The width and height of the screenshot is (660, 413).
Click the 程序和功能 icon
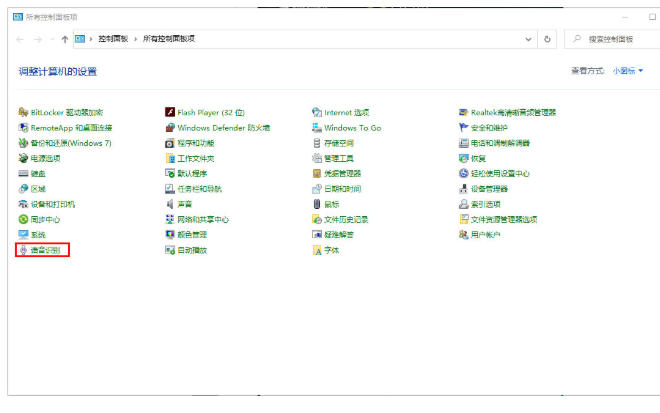[x=170, y=143]
